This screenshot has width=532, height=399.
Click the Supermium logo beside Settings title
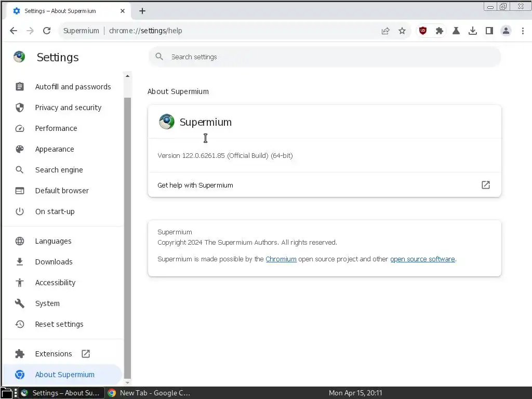[x=19, y=57]
